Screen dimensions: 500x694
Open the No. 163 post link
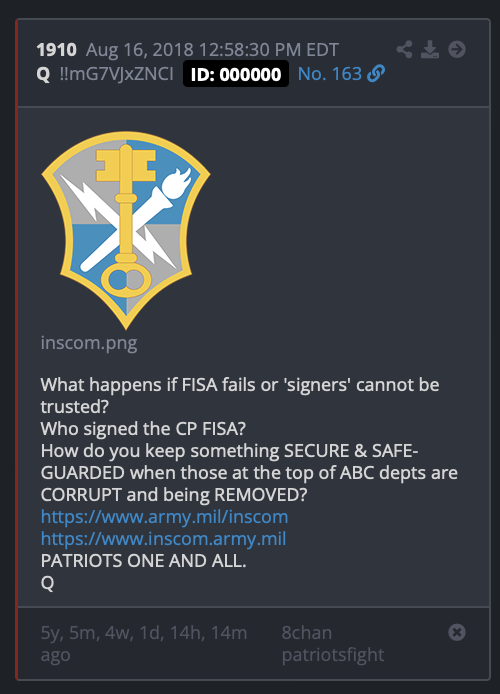click(x=330, y=74)
